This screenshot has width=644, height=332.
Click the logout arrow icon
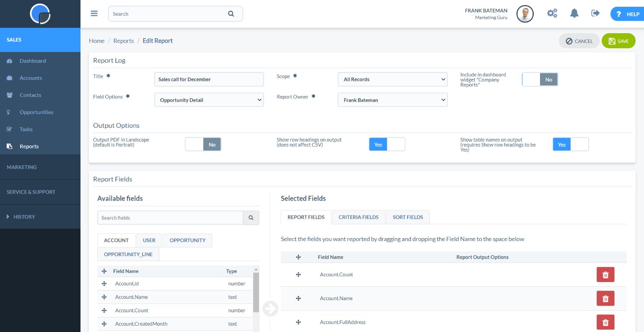pyautogui.click(x=595, y=13)
